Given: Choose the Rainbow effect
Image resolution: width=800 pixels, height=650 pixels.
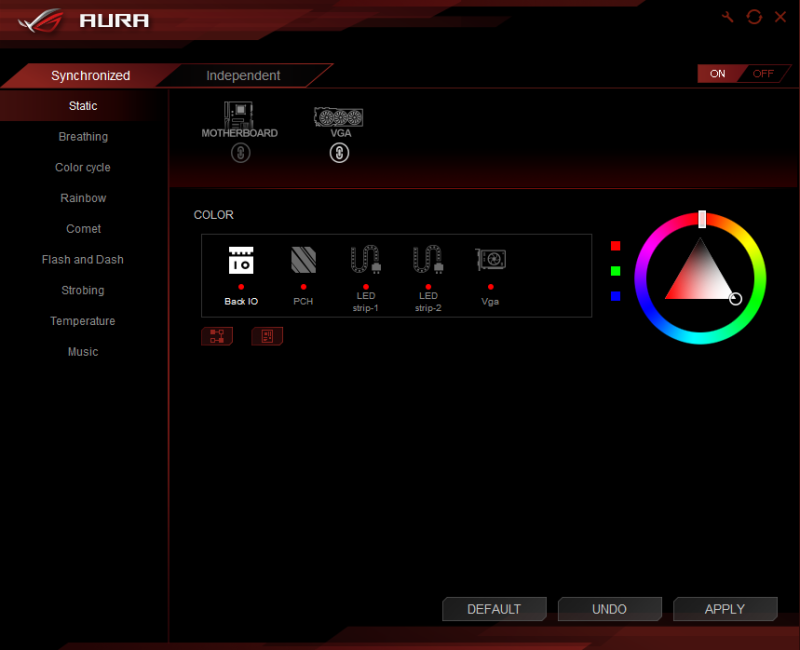Looking at the screenshot, I should 83,198.
